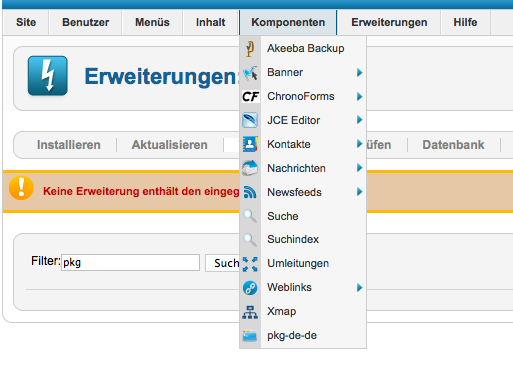Click the pkg-de-de component icon
The image size is (513, 388).
[250, 336]
